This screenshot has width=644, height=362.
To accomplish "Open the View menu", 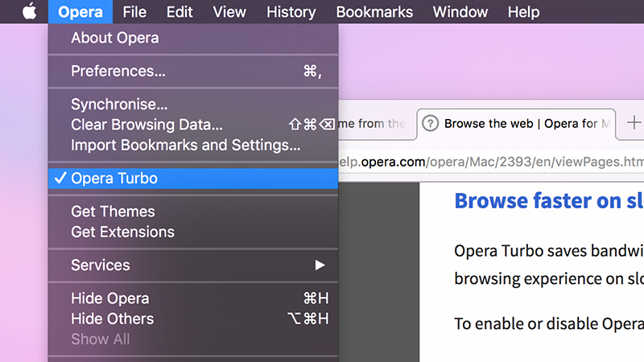I will (229, 12).
